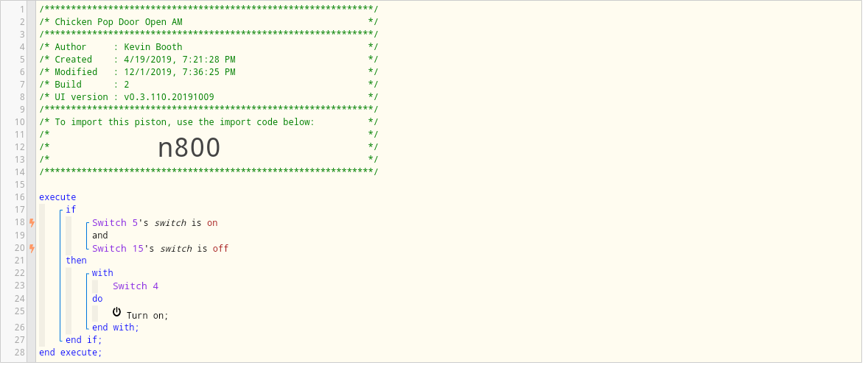
Task: Select the Switch 15 device name
Action: tap(118, 249)
